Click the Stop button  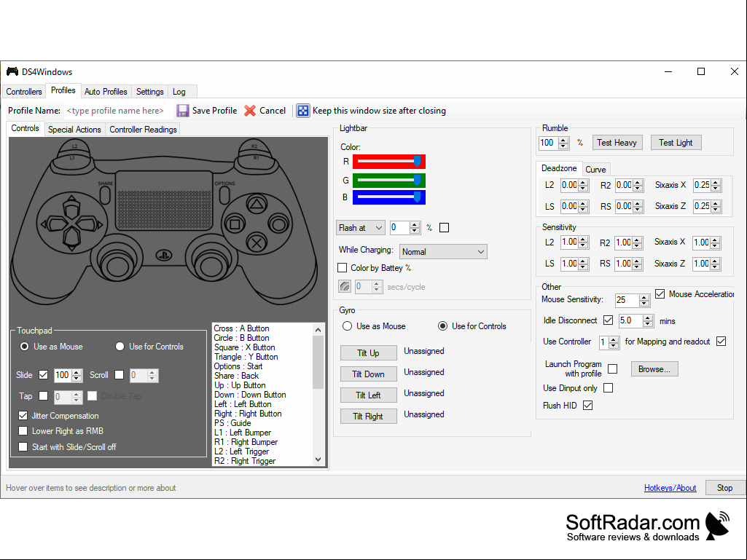click(724, 488)
